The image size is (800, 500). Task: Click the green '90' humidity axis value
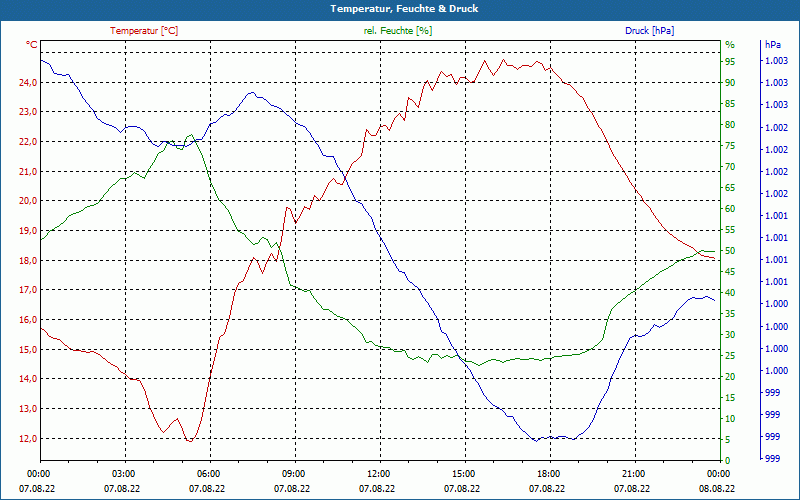730,83
